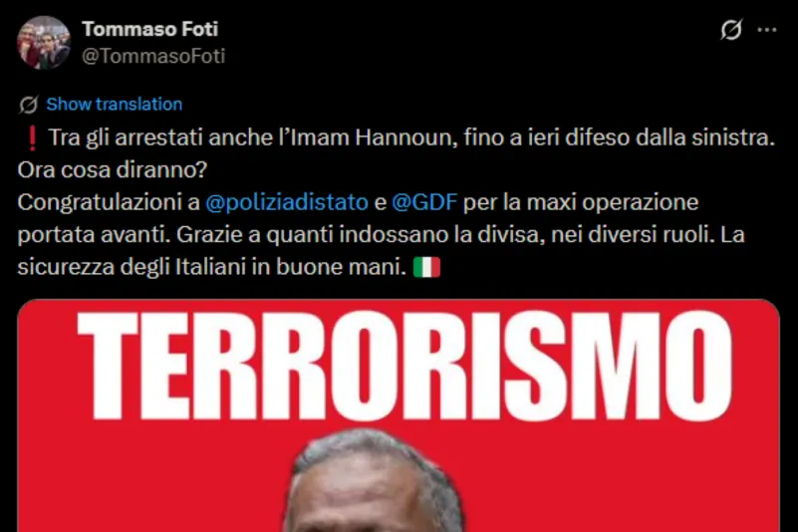Click the "sicurezza degli Italiani in buone mani" line
Screen dimensions: 798x532
(x=212, y=267)
